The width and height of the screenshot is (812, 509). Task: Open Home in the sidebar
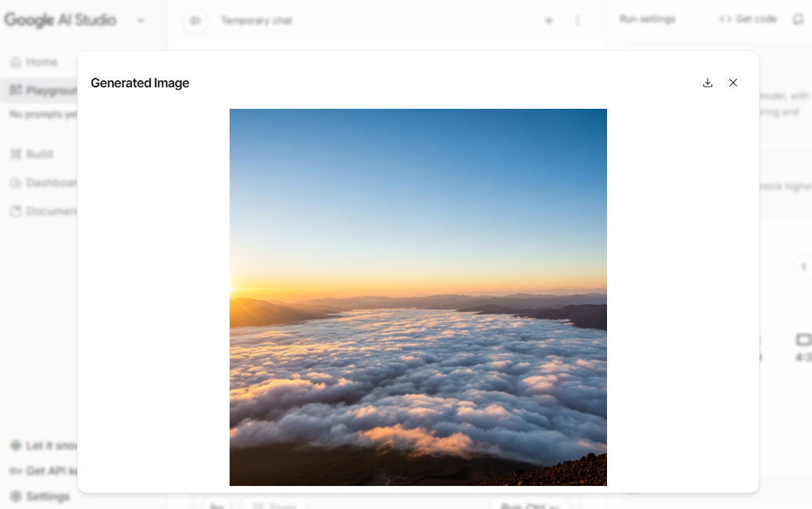(x=34, y=62)
